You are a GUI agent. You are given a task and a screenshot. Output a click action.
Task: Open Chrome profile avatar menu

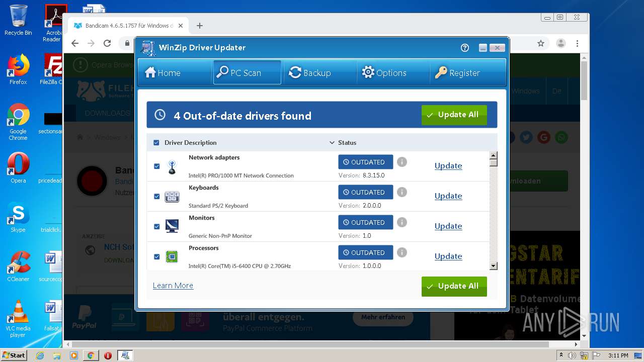tap(561, 43)
